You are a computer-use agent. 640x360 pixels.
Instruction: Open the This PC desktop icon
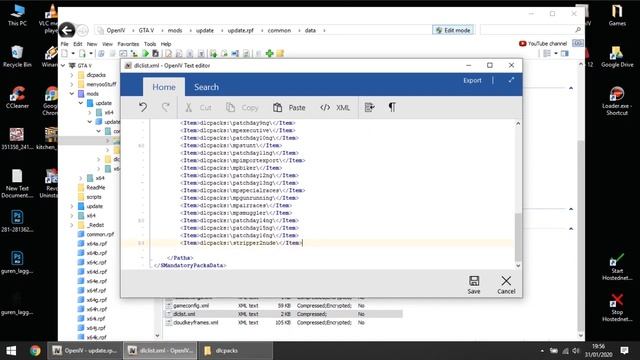[x=17, y=15]
